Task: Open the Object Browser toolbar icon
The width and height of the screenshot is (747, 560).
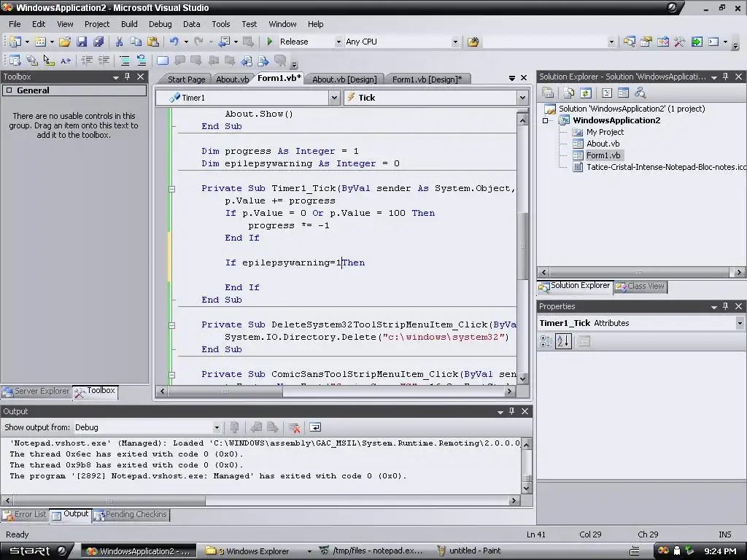Action: tap(662, 42)
